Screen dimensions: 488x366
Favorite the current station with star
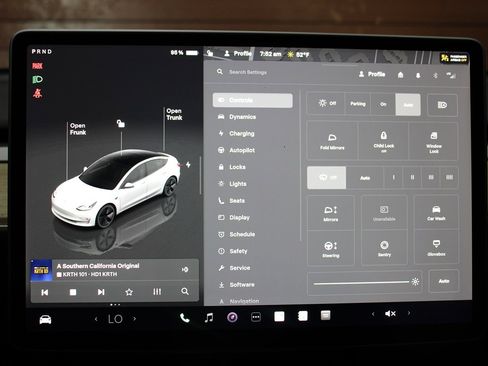129,292
